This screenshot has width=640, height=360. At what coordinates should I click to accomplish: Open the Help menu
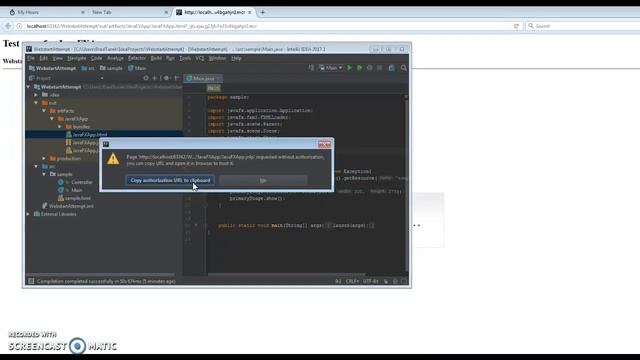coord(236,58)
